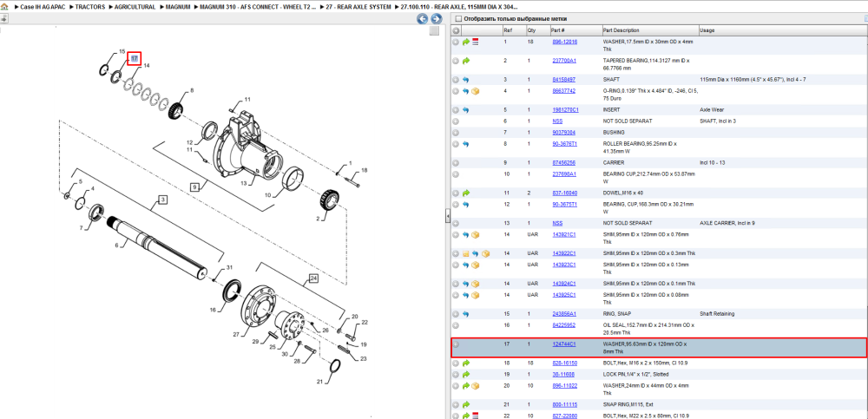Open part link 124744C1
The width and height of the screenshot is (868, 419).
[x=564, y=344]
